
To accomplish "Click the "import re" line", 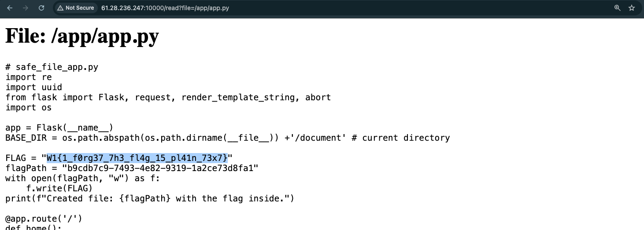I will click(29, 77).
